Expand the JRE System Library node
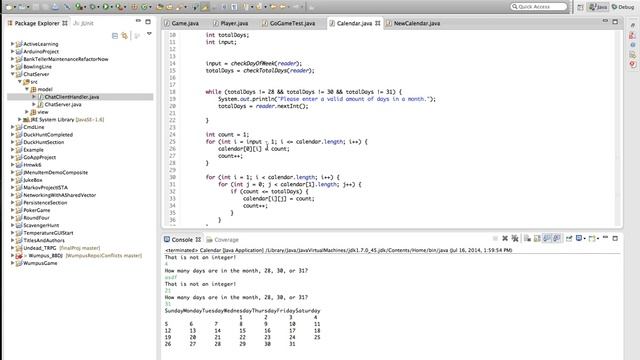Viewport: 640px width, 360px height. pos(20,120)
